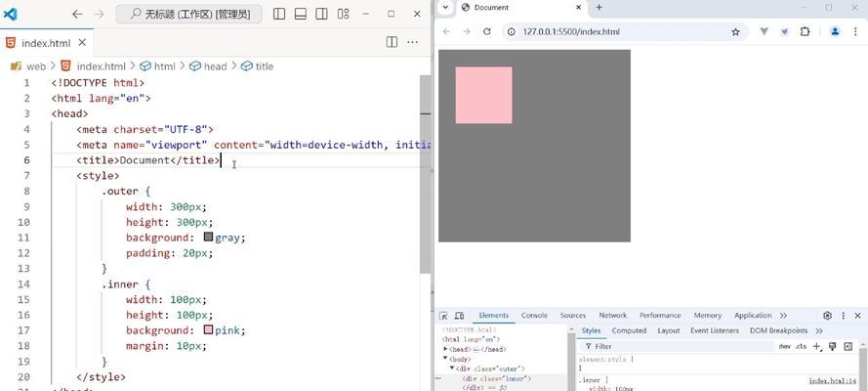Open the VS Code command center search box
This screenshot has width=868, height=391.
tap(188, 14)
